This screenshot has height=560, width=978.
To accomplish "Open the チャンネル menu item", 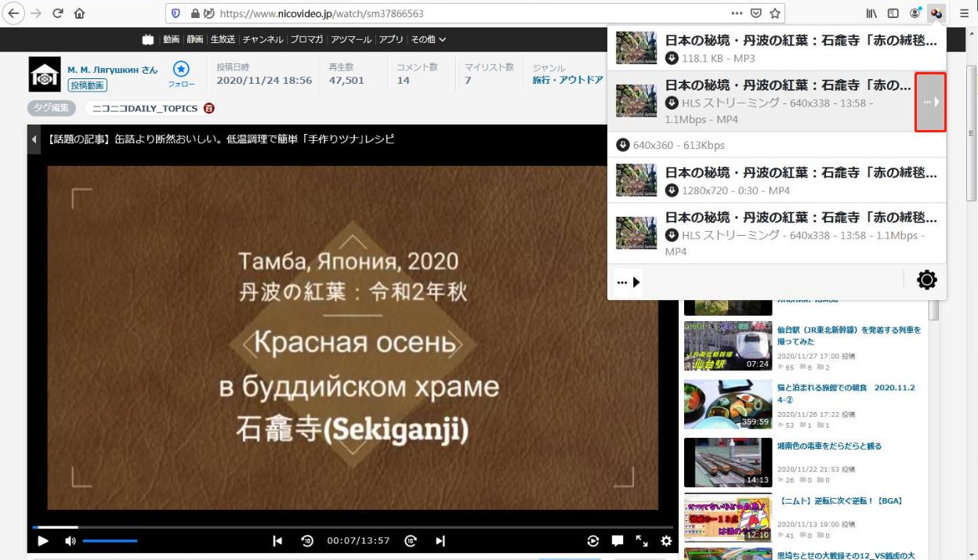I will tap(263, 39).
